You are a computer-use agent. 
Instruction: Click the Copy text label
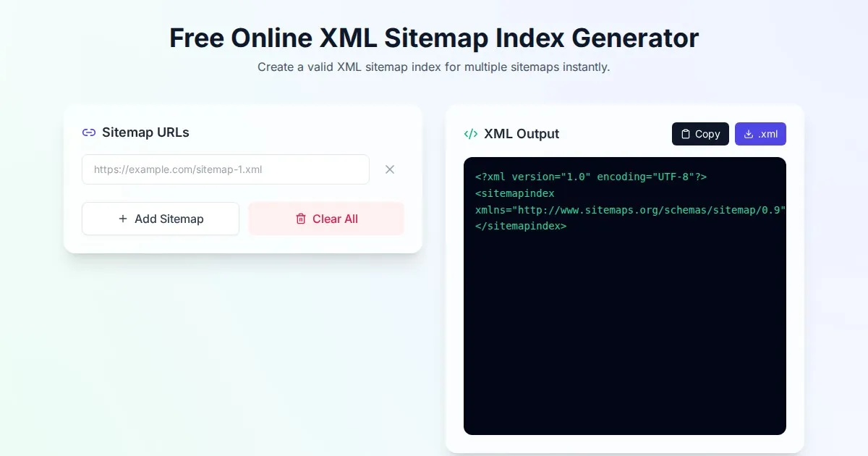(707, 134)
